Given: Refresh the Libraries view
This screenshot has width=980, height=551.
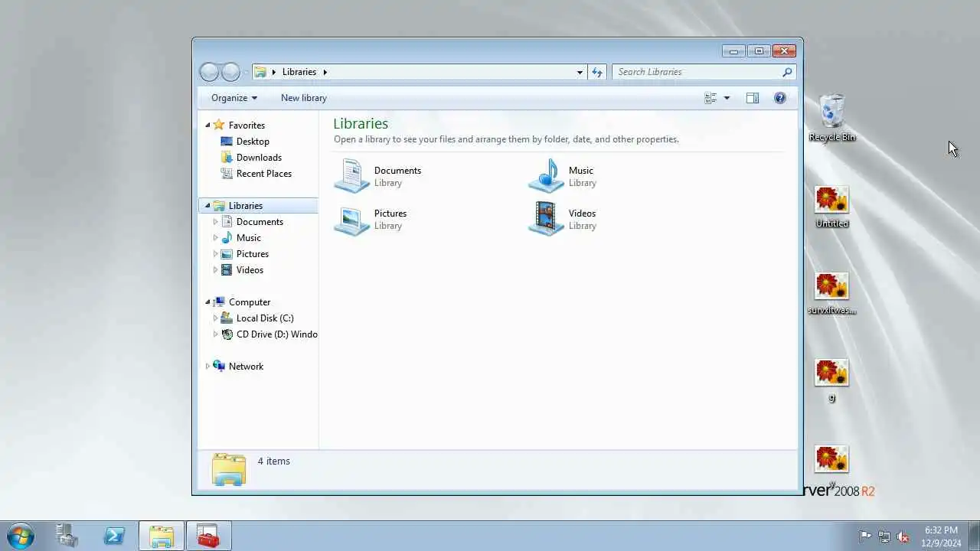Looking at the screenshot, I should (597, 72).
